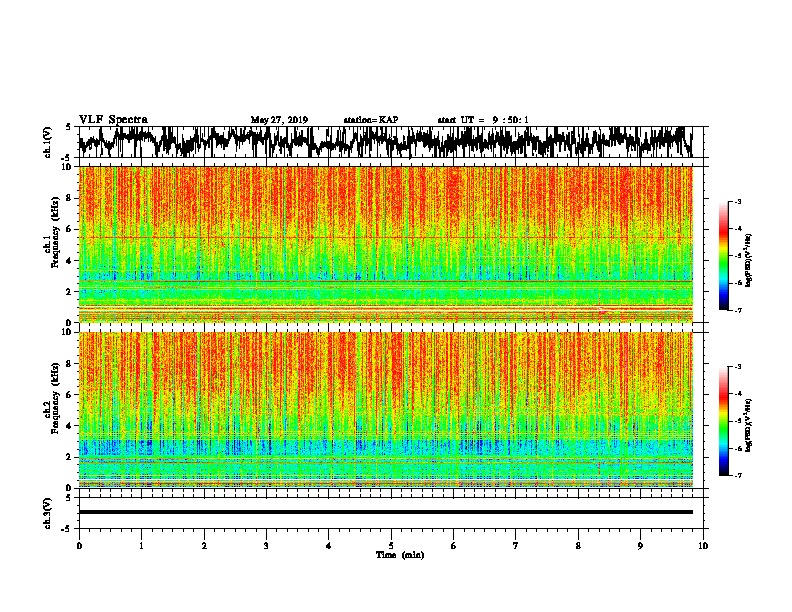This screenshot has height=612, width=792.
Task: Click time axis tick label '4'
Action: click(x=329, y=546)
